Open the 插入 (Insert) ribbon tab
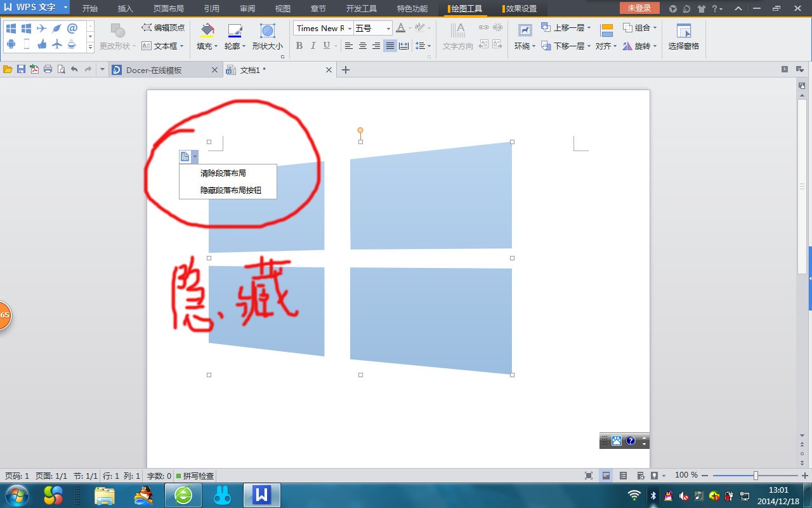Viewport: 812px width, 508px height. 126,9
